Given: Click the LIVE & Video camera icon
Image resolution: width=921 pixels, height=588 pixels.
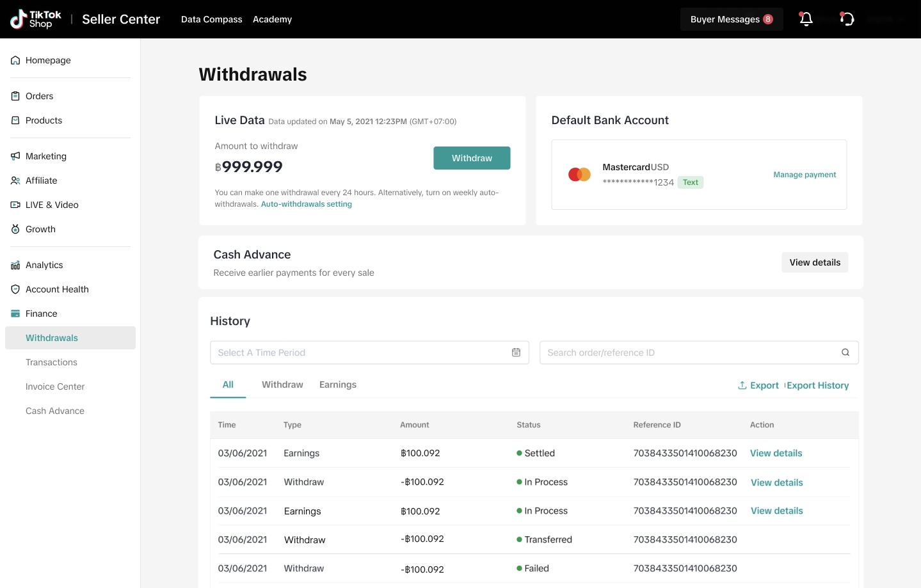Looking at the screenshot, I should [x=15, y=205].
